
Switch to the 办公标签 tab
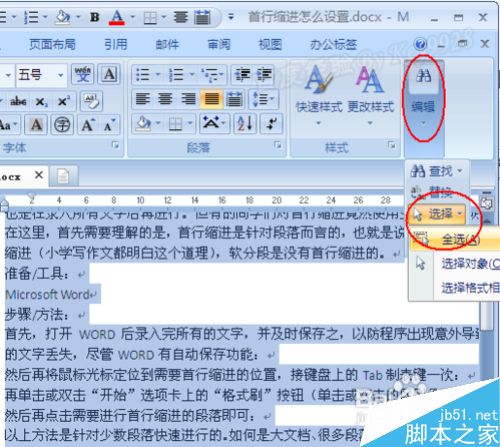pos(333,44)
